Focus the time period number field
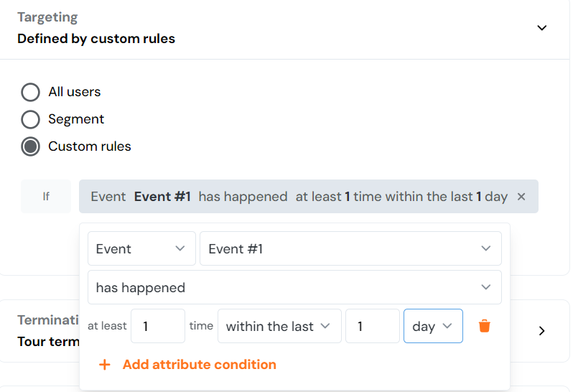Viewport: 573px width, 392px height. click(372, 326)
